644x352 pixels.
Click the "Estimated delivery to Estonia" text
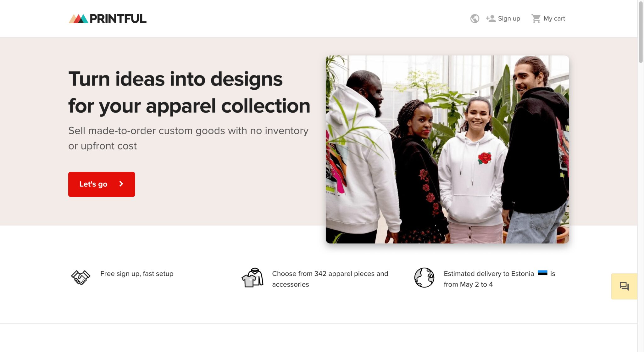coord(489,274)
